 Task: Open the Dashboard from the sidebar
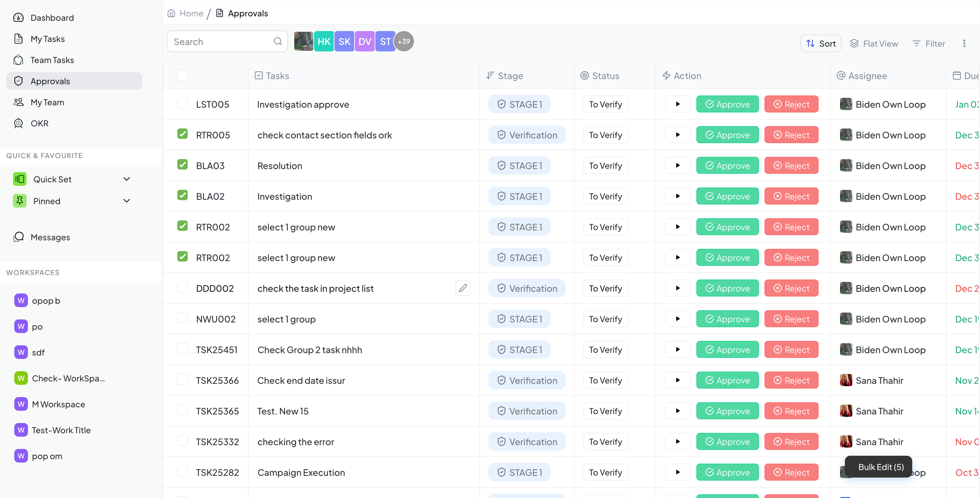point(52,17)
